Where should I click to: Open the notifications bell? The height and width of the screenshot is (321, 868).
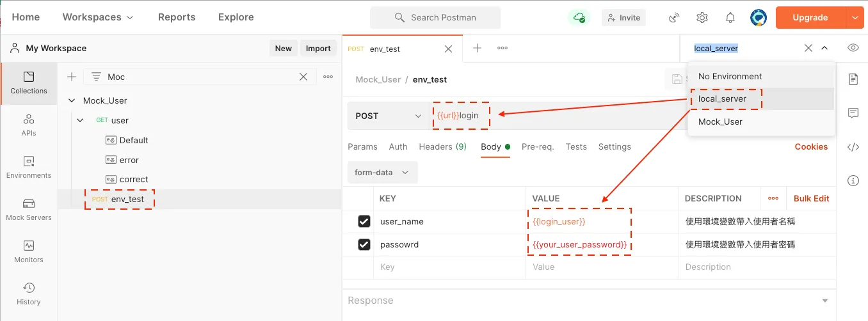coord(730,17)
